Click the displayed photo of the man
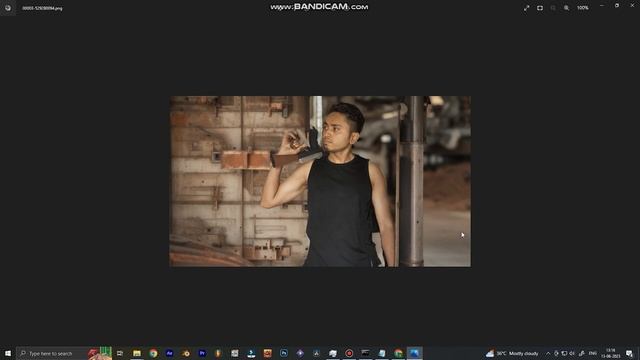The image size is (640, 360). tap(320, 181)
